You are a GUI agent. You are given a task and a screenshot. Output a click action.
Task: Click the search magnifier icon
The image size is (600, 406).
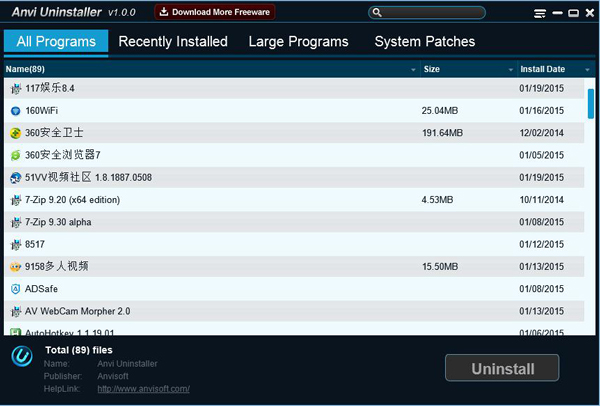point(379,13)
